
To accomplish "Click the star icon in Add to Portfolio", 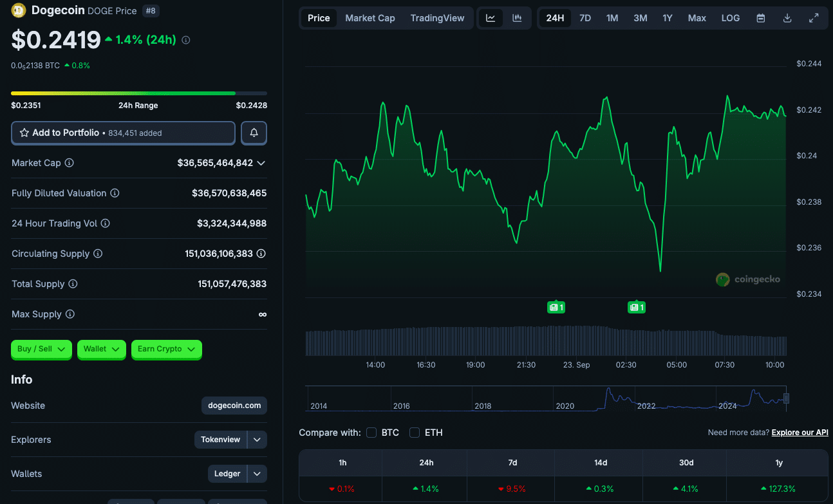I will [24, 133].
